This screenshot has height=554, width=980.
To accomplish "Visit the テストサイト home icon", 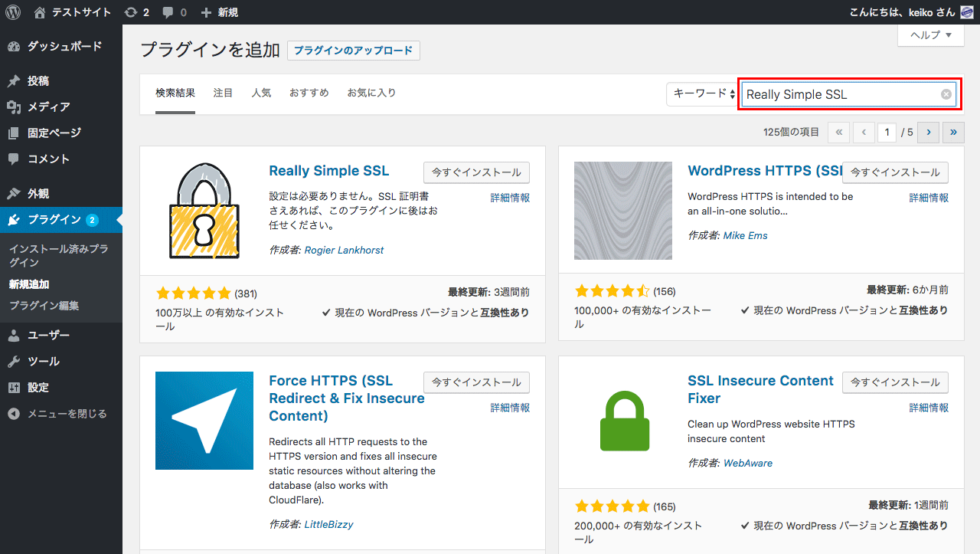I will 40,12.
